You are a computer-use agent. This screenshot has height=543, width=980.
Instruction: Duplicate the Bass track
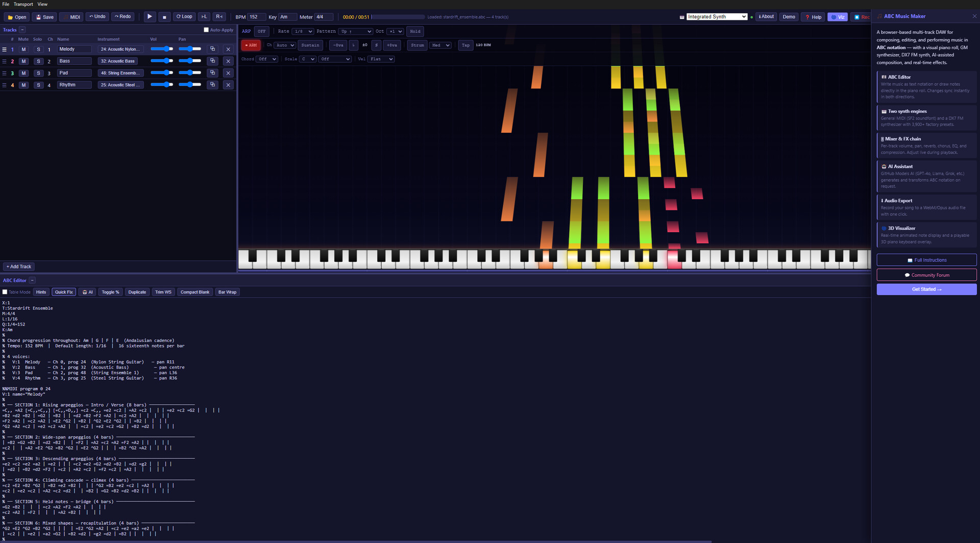click(x=213, y=61)
